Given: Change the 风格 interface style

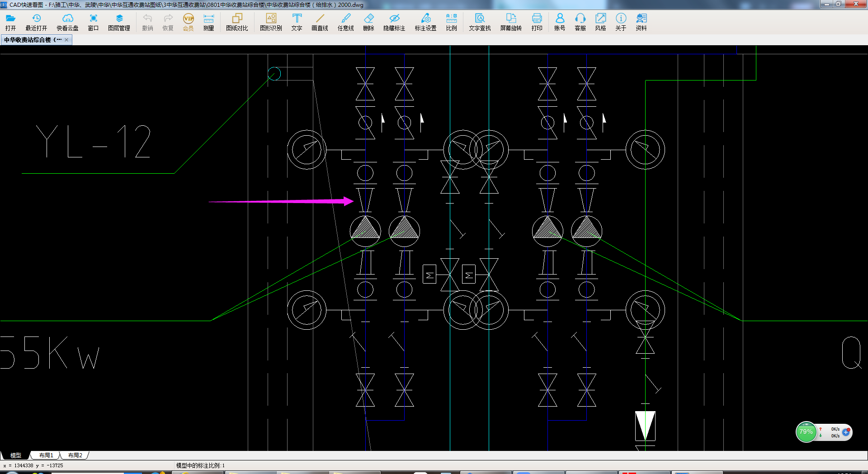Looking at the screenshot, I should (x=600, y=22).
